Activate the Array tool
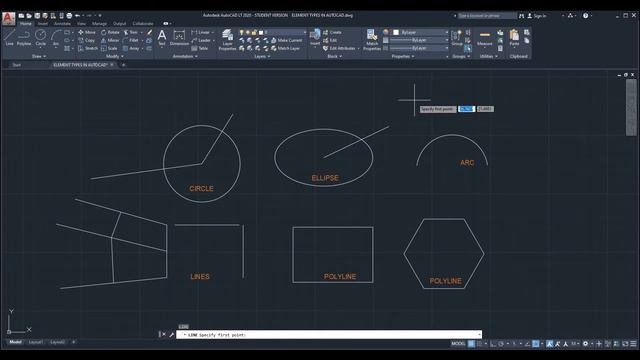The height and width of the screenshot is (360, 640). pos(131,48)
